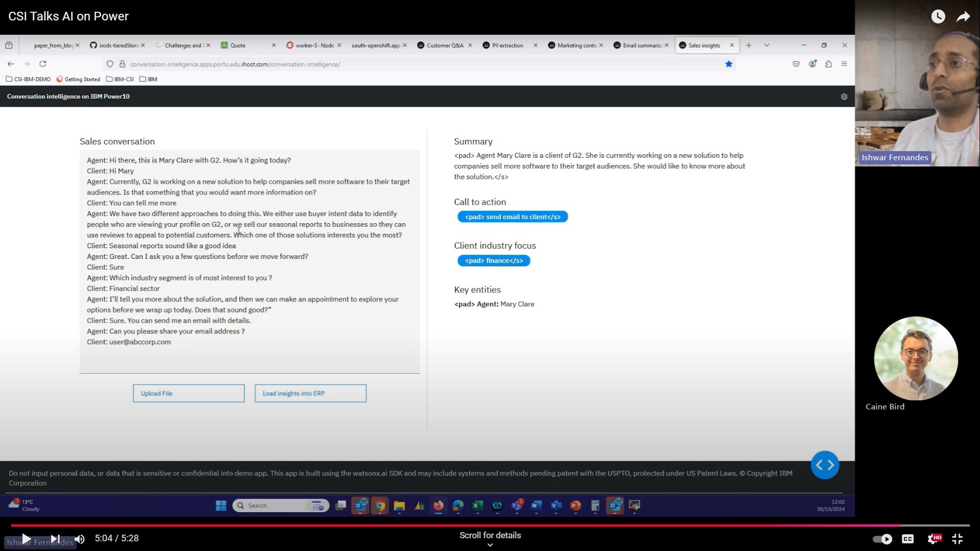This screenshot has height=551, width=980.
Task: Click the URL address bar
Action: click(x=419, y=64)
